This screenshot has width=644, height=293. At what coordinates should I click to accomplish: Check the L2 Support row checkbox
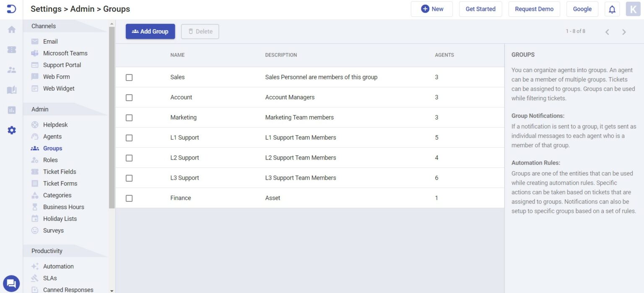coord(129,158)
